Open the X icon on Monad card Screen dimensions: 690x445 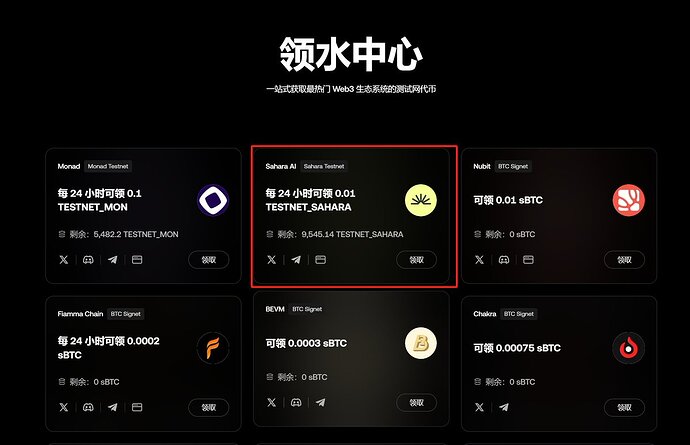pyautogui.click(x=64, y=260)
